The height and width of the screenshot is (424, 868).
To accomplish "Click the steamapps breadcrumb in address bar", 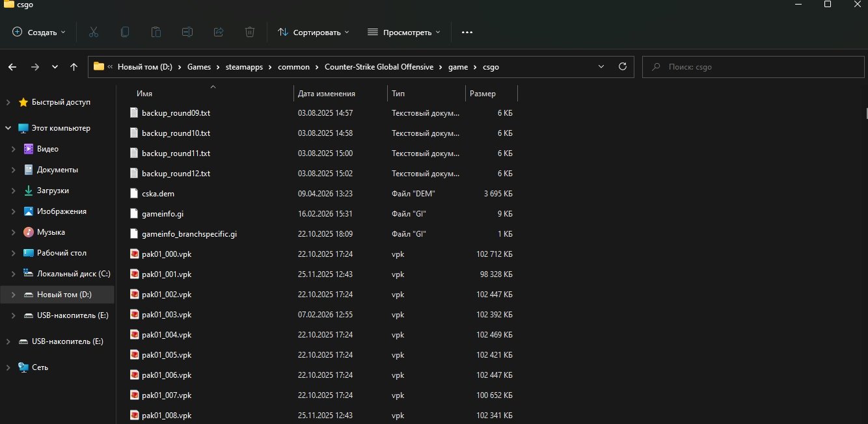I will pos(244,66).
